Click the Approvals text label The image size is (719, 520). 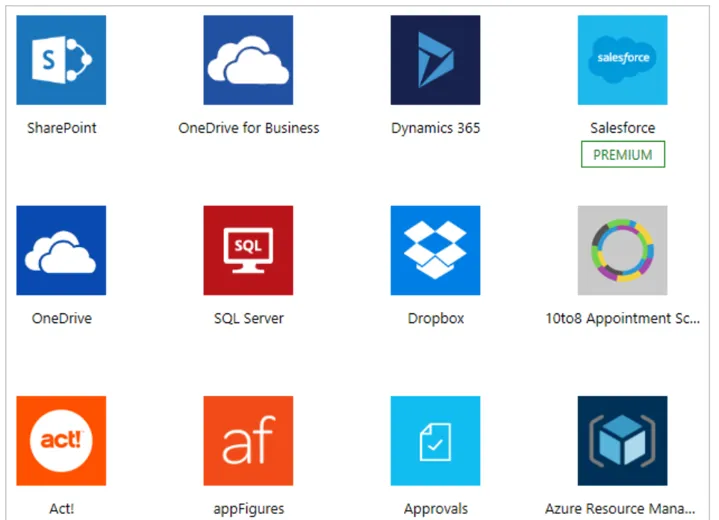pyautogui.click(x=436, y=509)
